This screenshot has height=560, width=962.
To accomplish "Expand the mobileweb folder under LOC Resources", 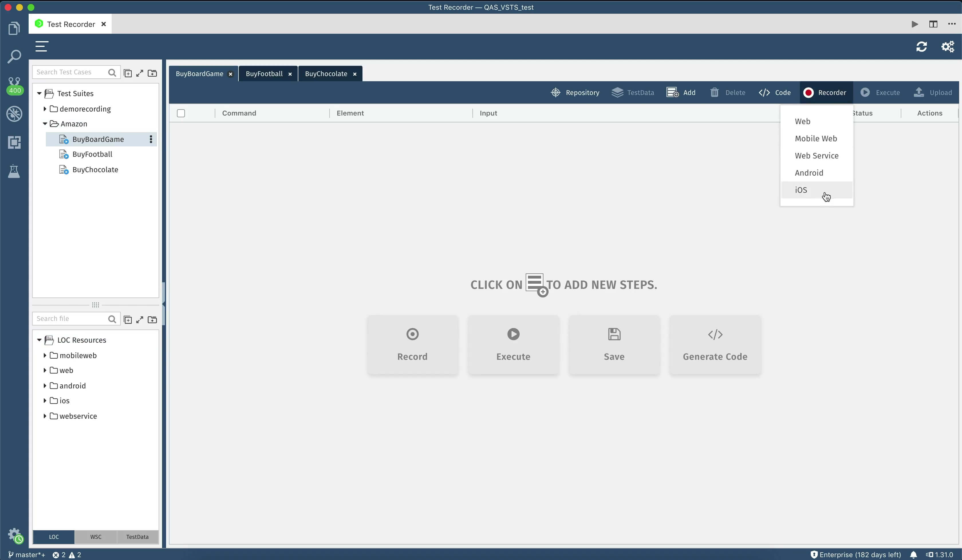I will pos(45,355).
